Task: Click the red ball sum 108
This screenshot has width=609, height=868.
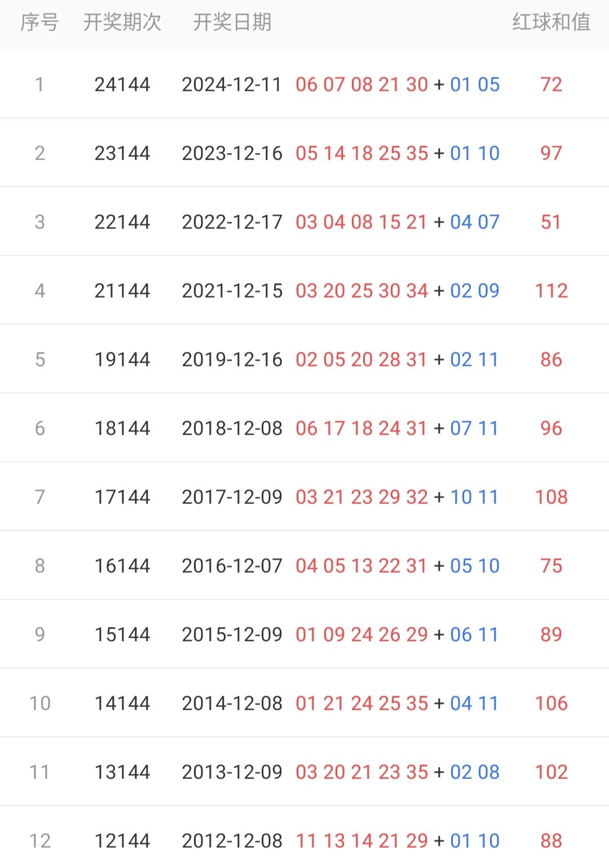Action: coord(551,497)
